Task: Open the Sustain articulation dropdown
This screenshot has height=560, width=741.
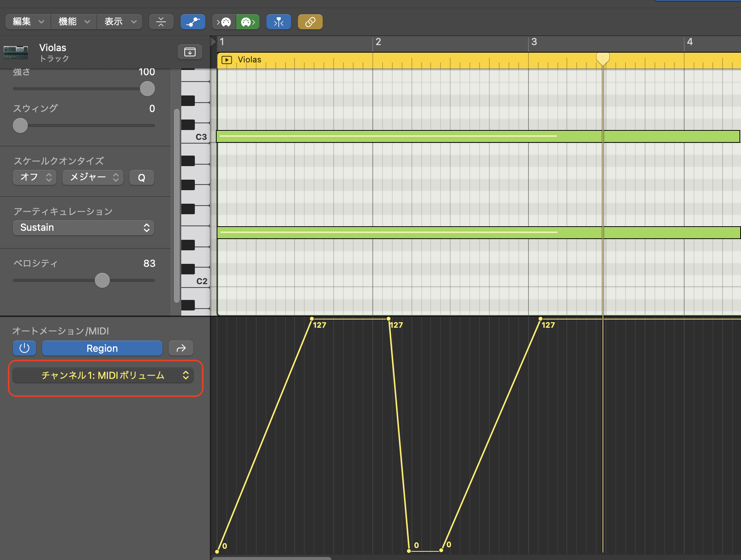Action: [x=84, y=227]
